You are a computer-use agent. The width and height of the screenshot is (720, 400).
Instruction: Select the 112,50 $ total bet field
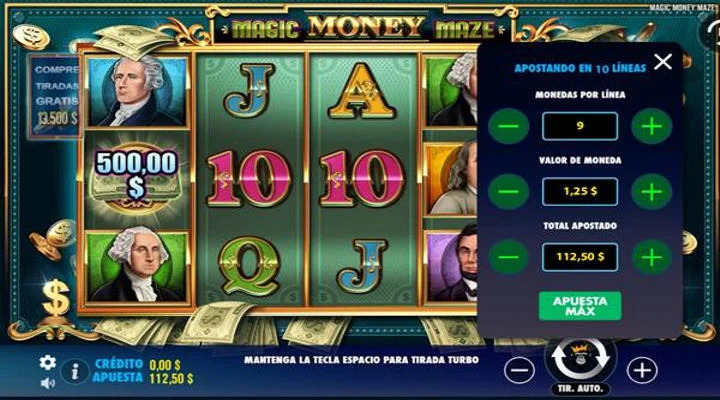tap(580, 257)
